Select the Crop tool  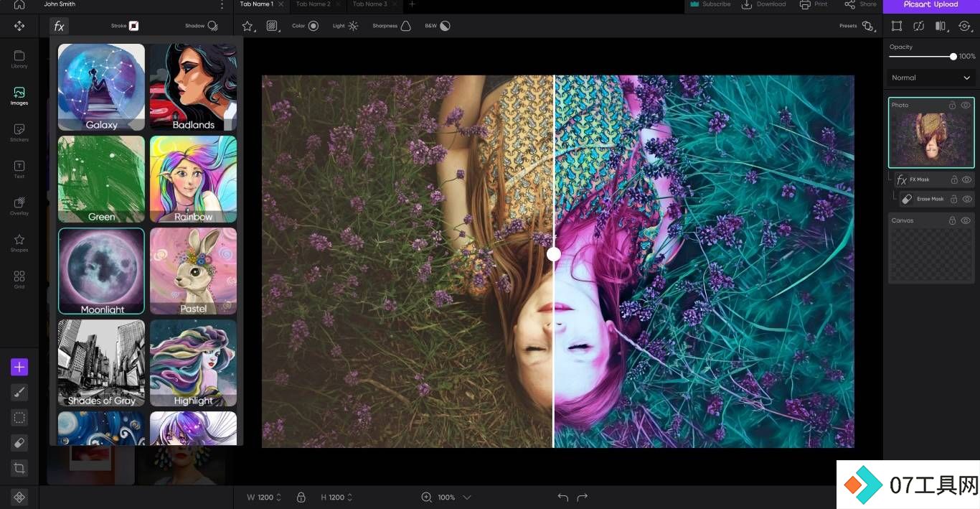(19, 468)
